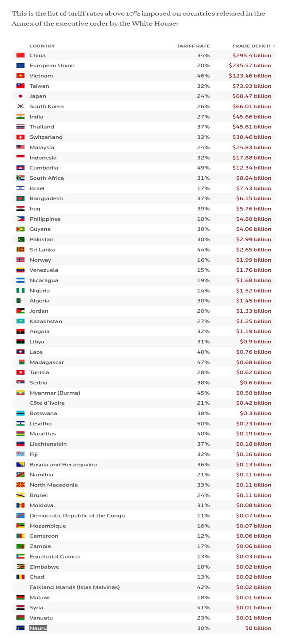The height and width of the screenshot is (644, 286).
Task: Click the Nigeria flag icon
Action: point(20,290)
